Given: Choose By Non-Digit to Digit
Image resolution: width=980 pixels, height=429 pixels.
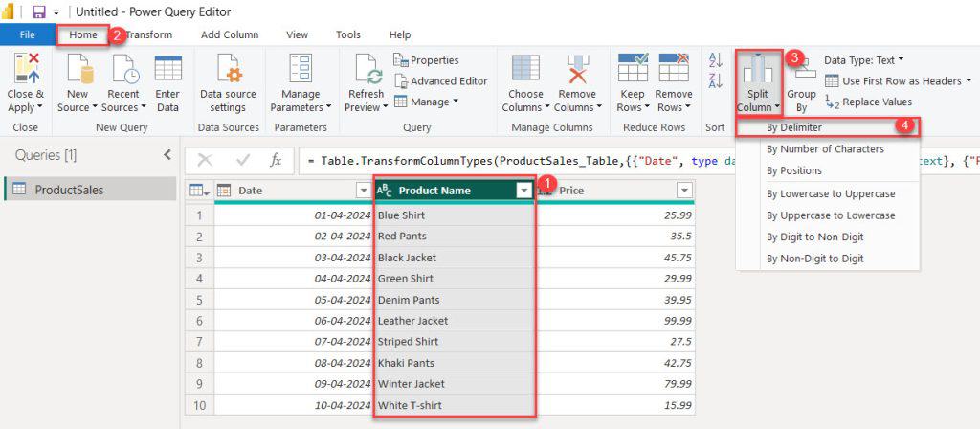Looking at the screenshot, I should pos(828,259).
